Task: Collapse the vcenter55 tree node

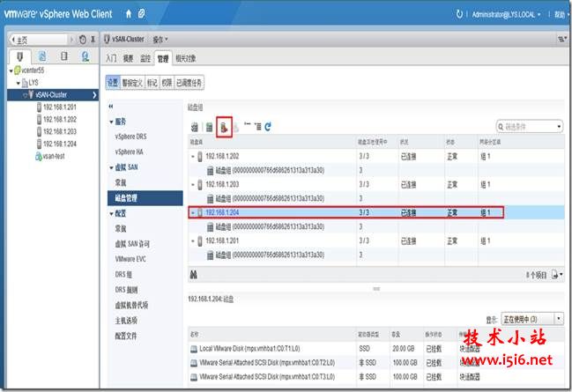Action: pos(11,70)
